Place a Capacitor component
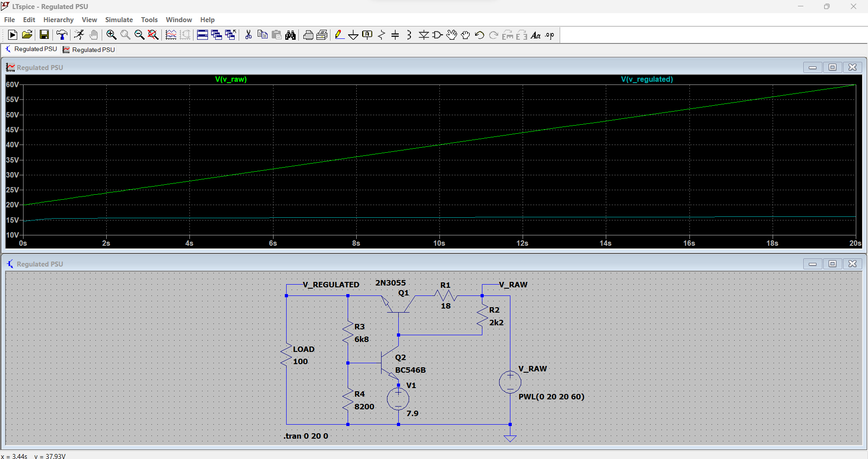868x459 pixels. (395, 35)
